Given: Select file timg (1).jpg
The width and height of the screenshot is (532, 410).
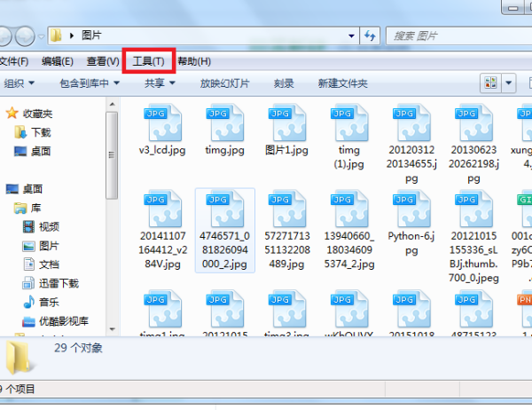Looking at the screenshot, I should click(349, 137).
